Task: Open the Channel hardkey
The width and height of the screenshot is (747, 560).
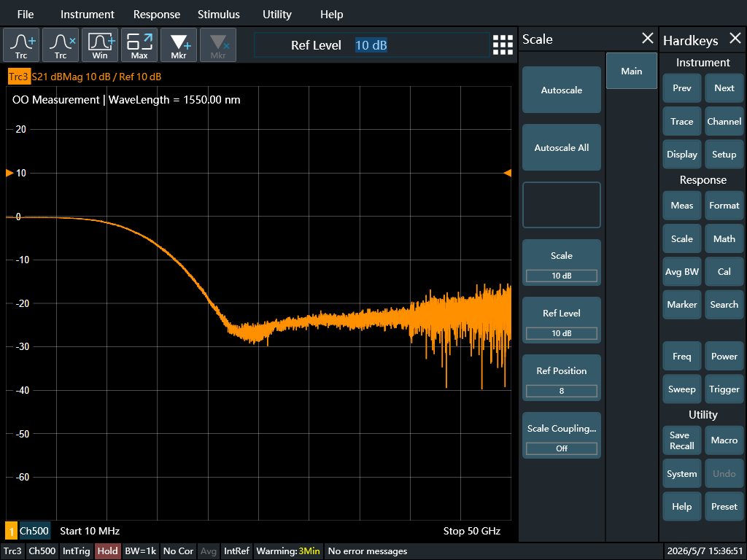Action: pyautogui.click(x=724, y=122)
